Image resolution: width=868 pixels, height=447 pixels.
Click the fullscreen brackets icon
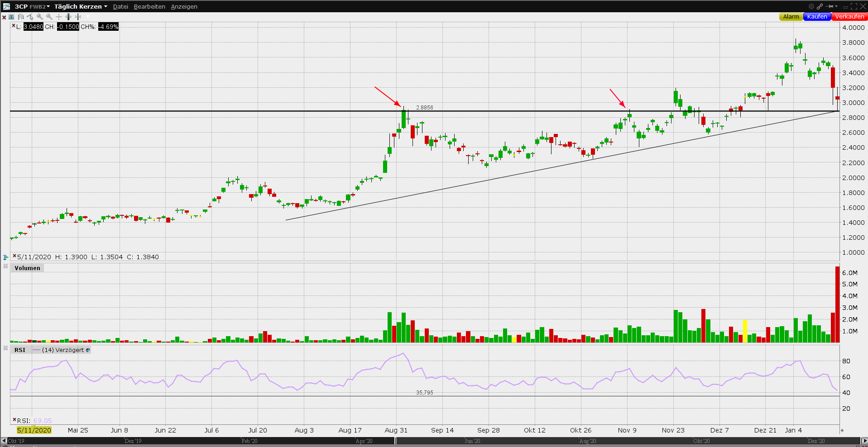pyautogui.click(x=854, y=6)
